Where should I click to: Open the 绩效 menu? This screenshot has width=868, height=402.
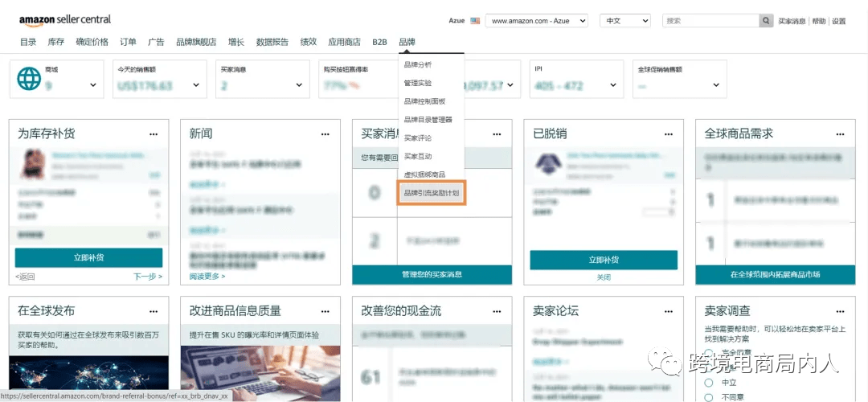(x=309, y=42)
